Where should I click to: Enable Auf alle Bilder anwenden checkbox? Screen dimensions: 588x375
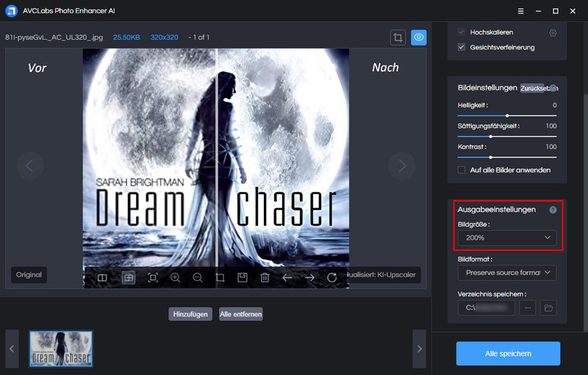[462, 170]
